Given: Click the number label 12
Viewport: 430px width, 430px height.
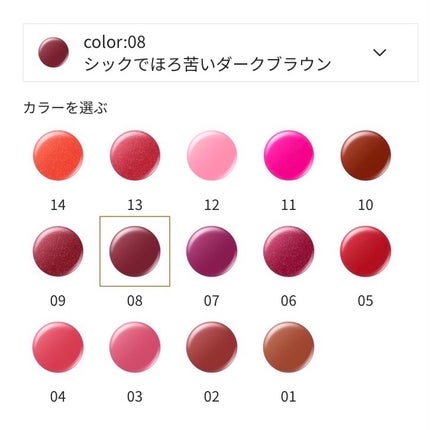Looking at the screenshot, I should [212, 205].
